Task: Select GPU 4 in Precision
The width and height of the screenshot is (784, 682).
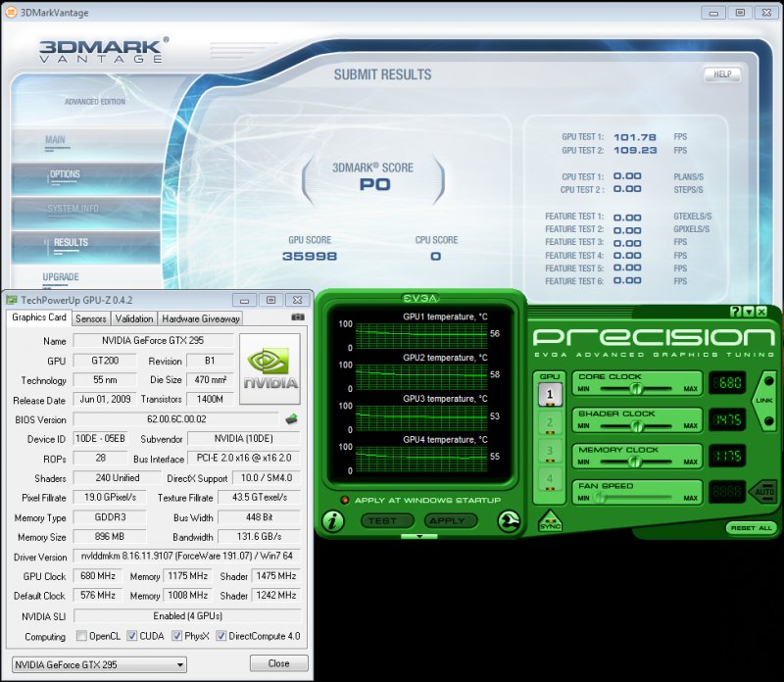Action: pyautogui.click(x=550, y=479)
